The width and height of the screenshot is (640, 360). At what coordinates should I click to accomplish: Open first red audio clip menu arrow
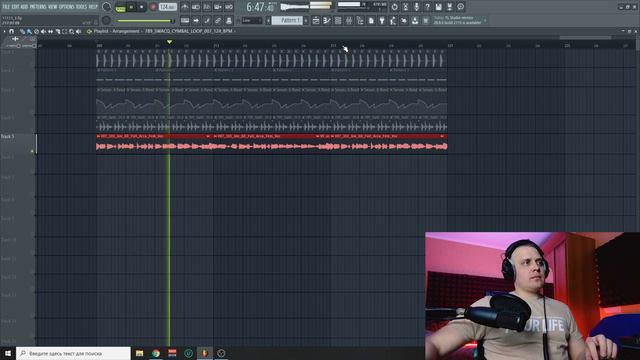pos(98,136)
